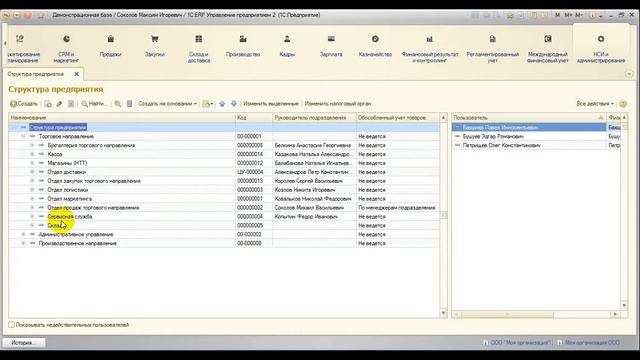
Task: Open the Регламентированный учет section
Action: tap(493, 48)
